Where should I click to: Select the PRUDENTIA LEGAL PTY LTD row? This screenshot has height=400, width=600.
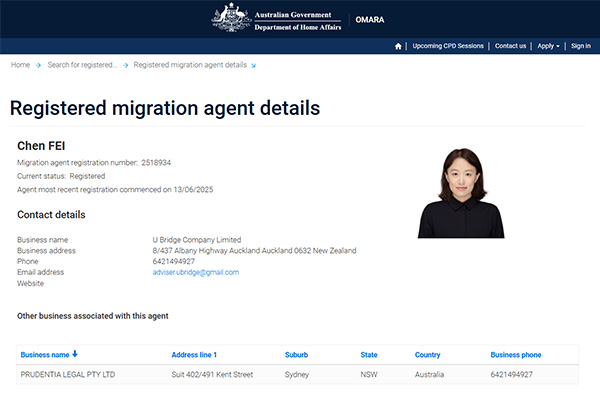click(68, 375)
